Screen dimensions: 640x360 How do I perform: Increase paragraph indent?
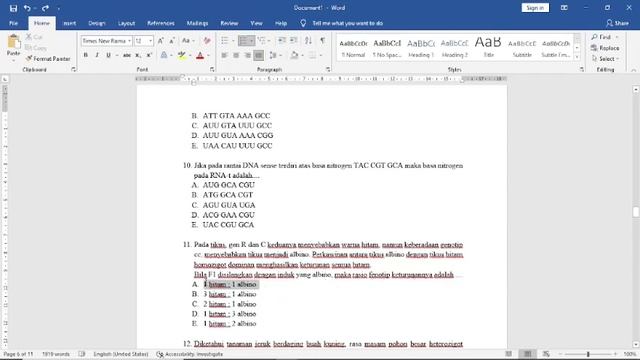point(293,40)
